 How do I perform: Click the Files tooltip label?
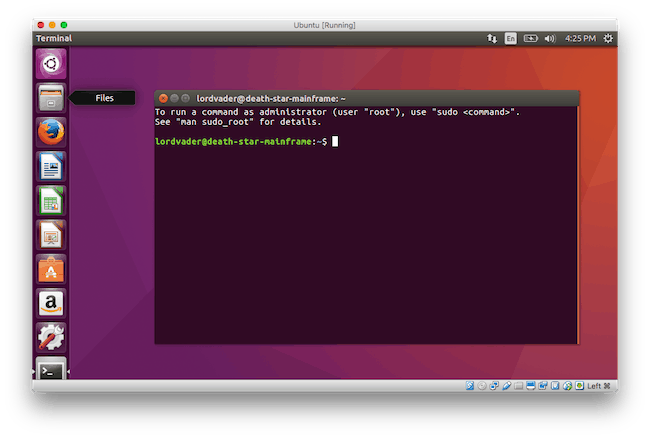[x=104, y=98]
